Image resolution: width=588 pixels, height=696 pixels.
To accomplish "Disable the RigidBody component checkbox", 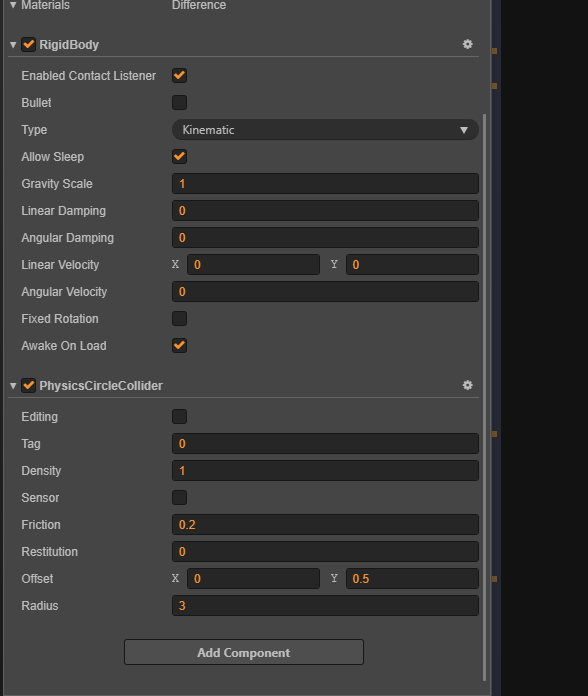I will 29,44.
